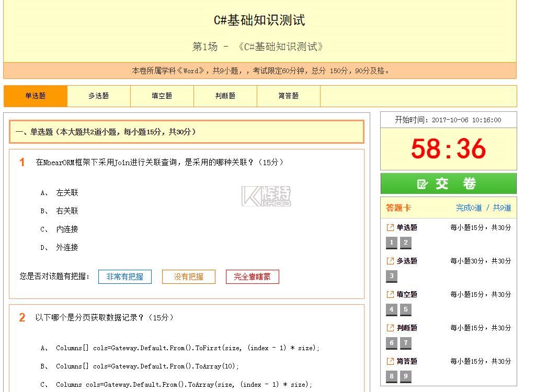The image size is (536, 392).
Task: Open the 单选题 section icon in answer card
Action: (x=390, y=227)
